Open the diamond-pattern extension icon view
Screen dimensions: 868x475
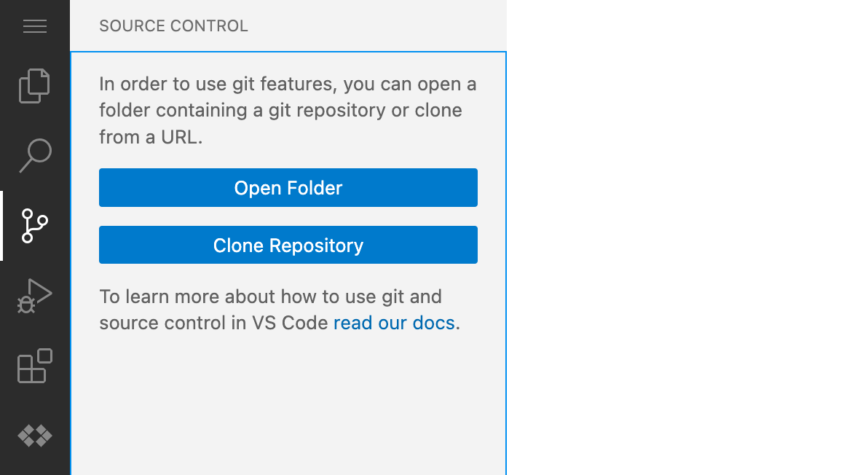35,436
